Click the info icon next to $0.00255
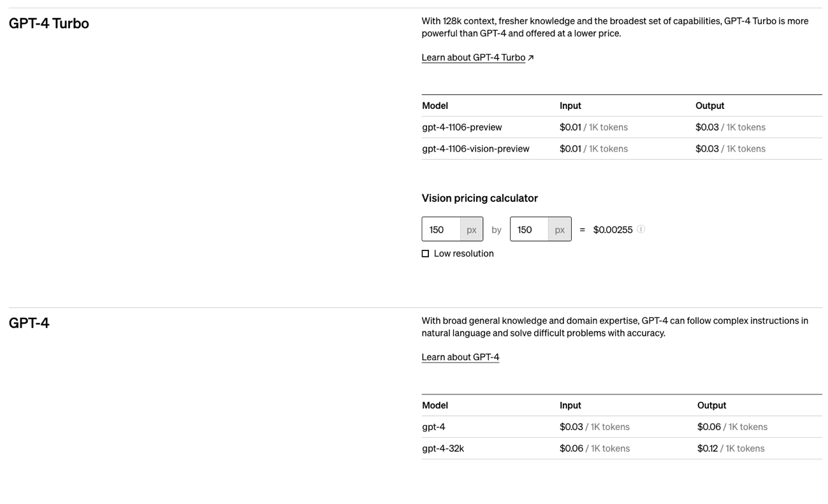The width and height of the screenshot is (828, 504). 641,229
